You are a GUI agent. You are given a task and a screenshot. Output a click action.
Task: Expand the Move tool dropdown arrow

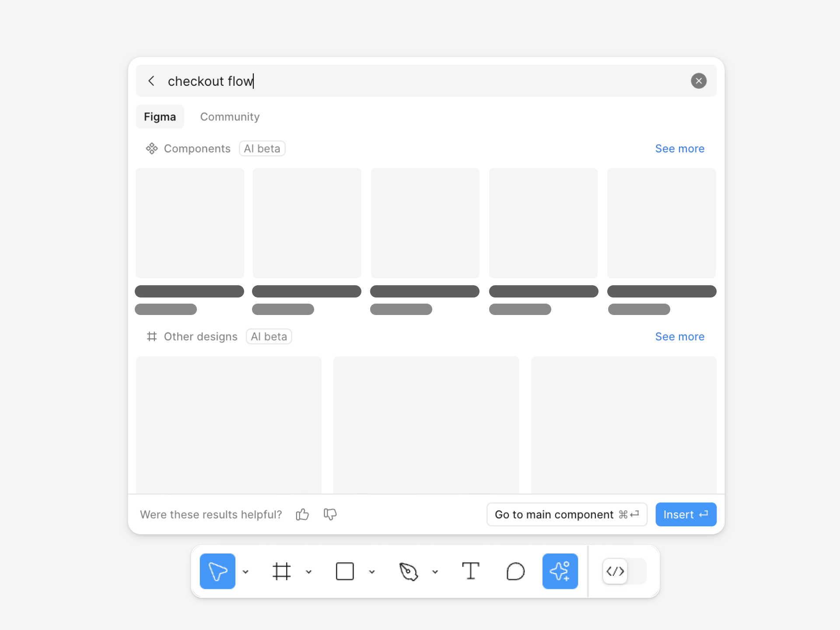pyautogui.click(x=245, y=570)
